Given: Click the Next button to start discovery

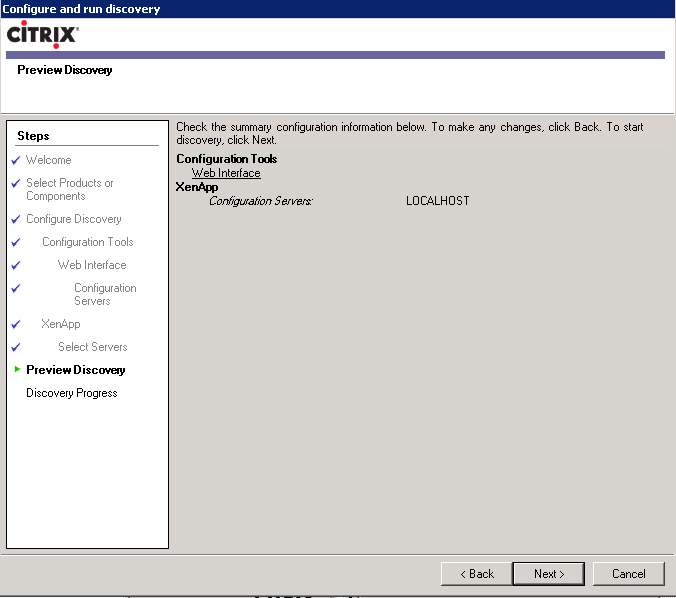Looking at the screenshot, I should point(548,573).
